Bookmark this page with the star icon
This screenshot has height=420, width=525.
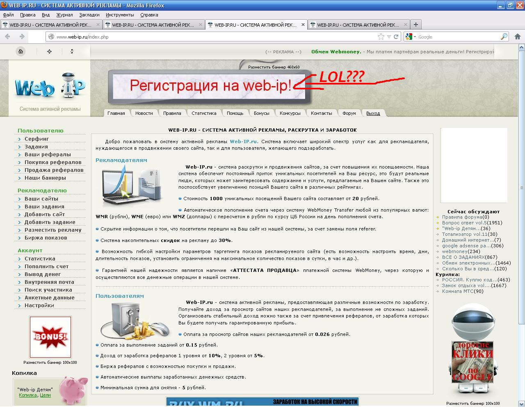coord(381,37)
